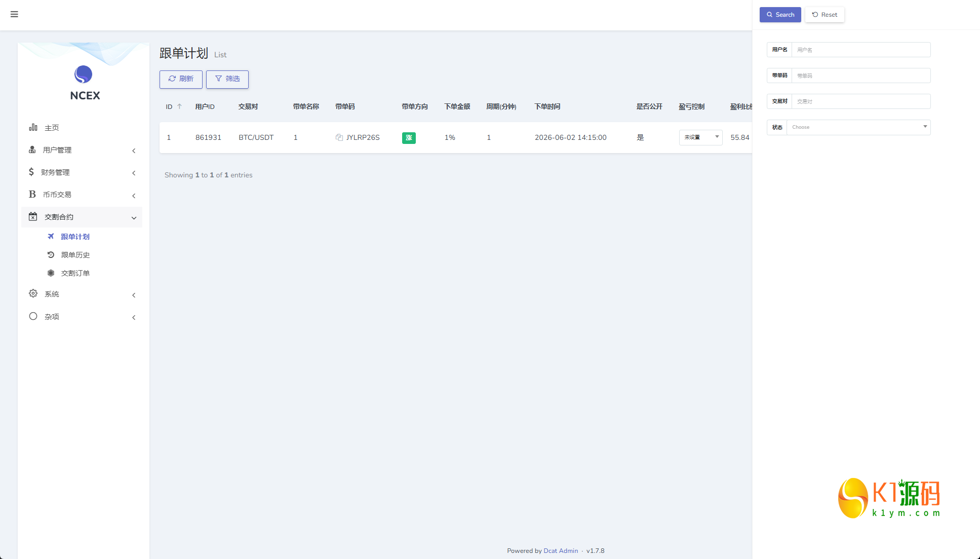This screenshot has height=559, width=980.
Task: Click the 杂项 circle icon
Action: [x=33, y=316]
